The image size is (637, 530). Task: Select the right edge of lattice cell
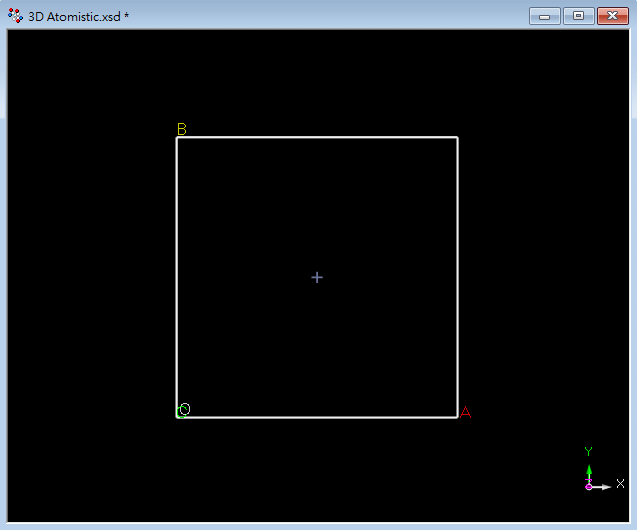pyautogui.click(x=457, y=277)
